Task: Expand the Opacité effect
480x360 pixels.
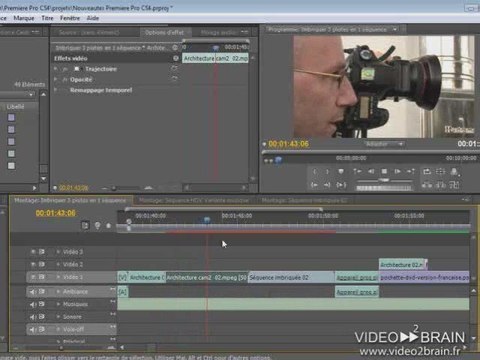Action: (56, 80)
